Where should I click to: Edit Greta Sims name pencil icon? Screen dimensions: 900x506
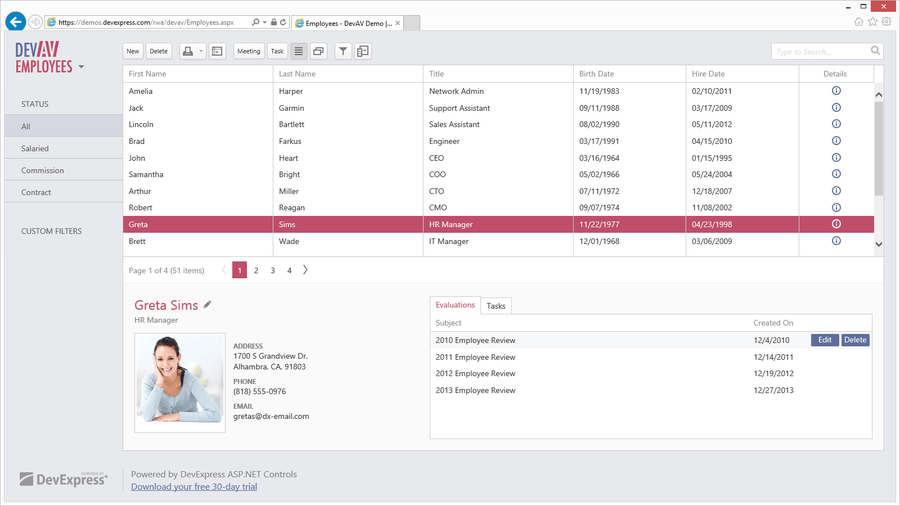coord(207,305)
